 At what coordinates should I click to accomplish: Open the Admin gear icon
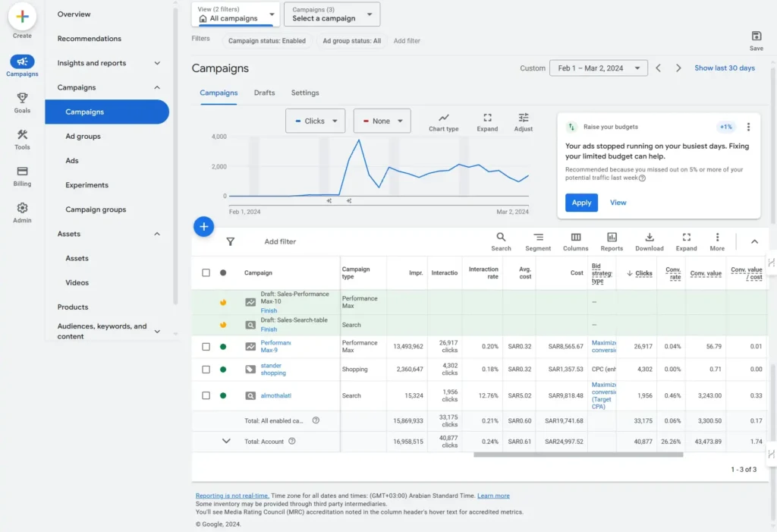tap(22, 208)
